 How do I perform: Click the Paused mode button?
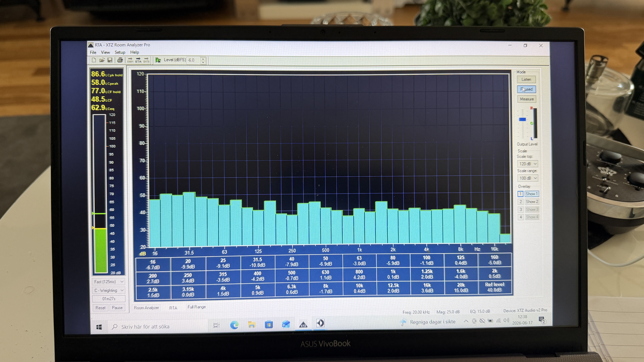point(526,89)
